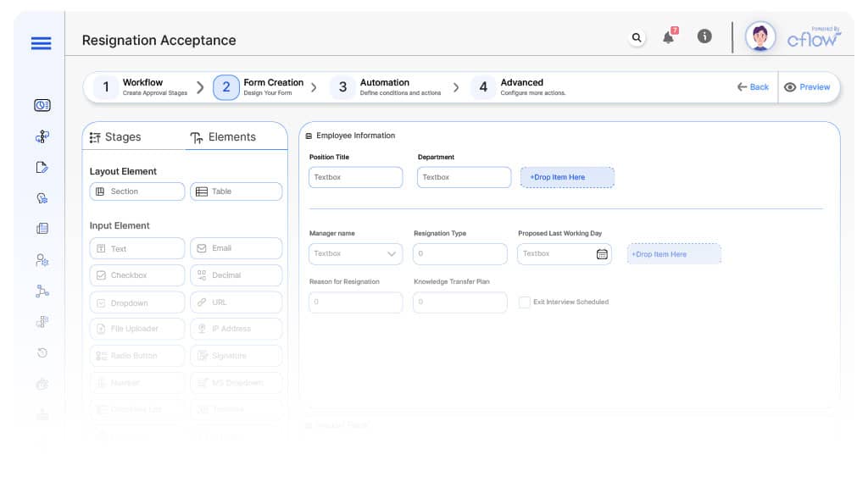Select the Dropdown input element
The image size is (868, 488).
click(136, 302)
